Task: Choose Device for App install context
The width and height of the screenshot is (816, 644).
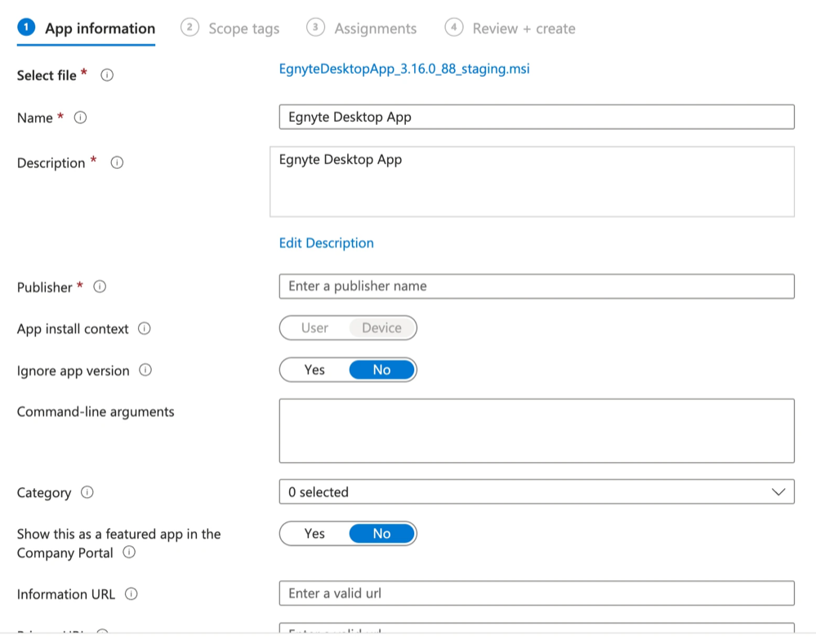Action: (x=382, y=328)
